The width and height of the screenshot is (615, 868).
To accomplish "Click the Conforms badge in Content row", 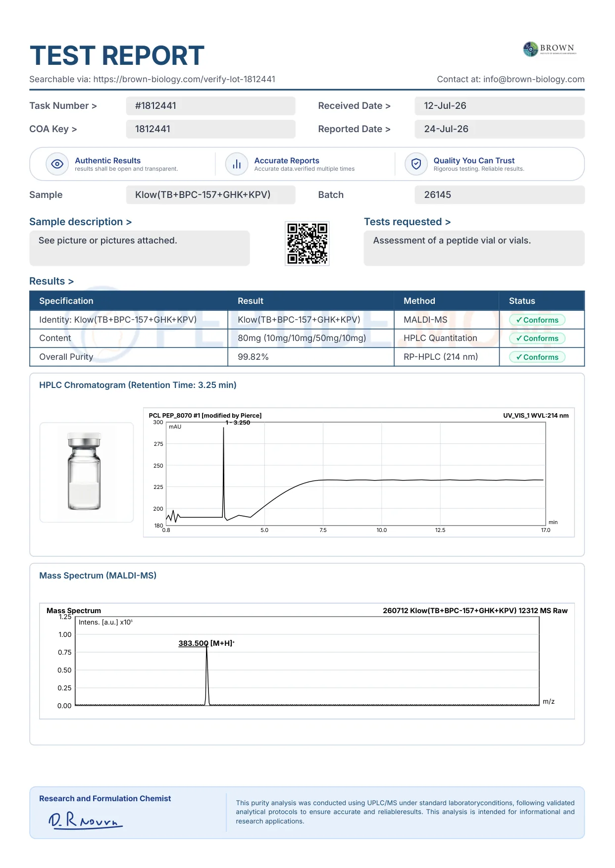I will click(537, 338).
